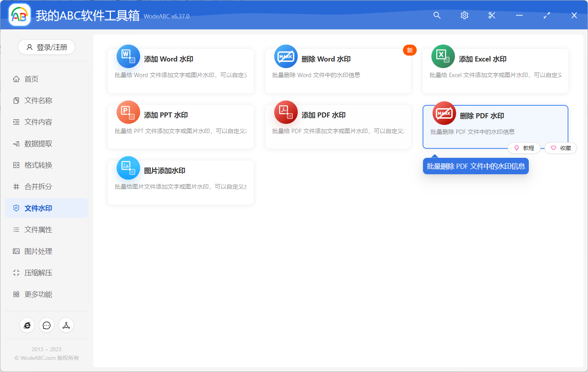The width and height of the screenshot is (588, 372).
Task: Open the search tool in title bar
Action: (x=437, y=15)
